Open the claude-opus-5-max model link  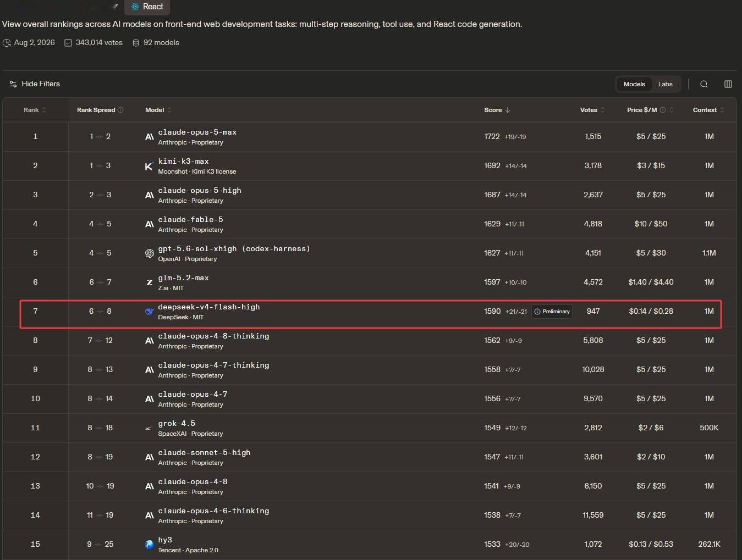point(197,132)
